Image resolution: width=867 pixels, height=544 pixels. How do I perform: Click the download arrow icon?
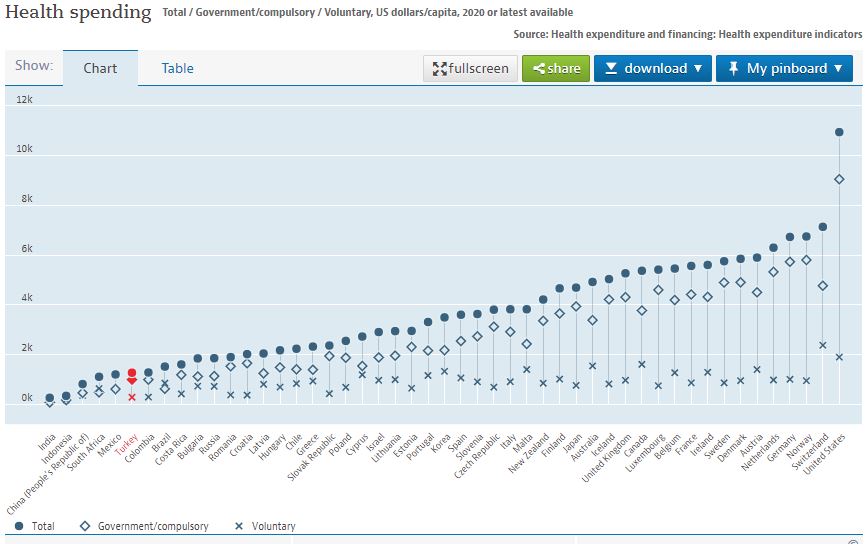pos(610,69)
